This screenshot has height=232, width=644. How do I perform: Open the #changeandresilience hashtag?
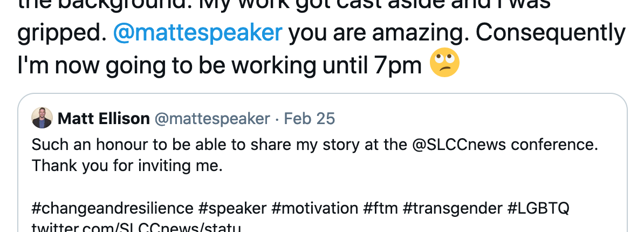pyautogui.click(x=113, y=208)
